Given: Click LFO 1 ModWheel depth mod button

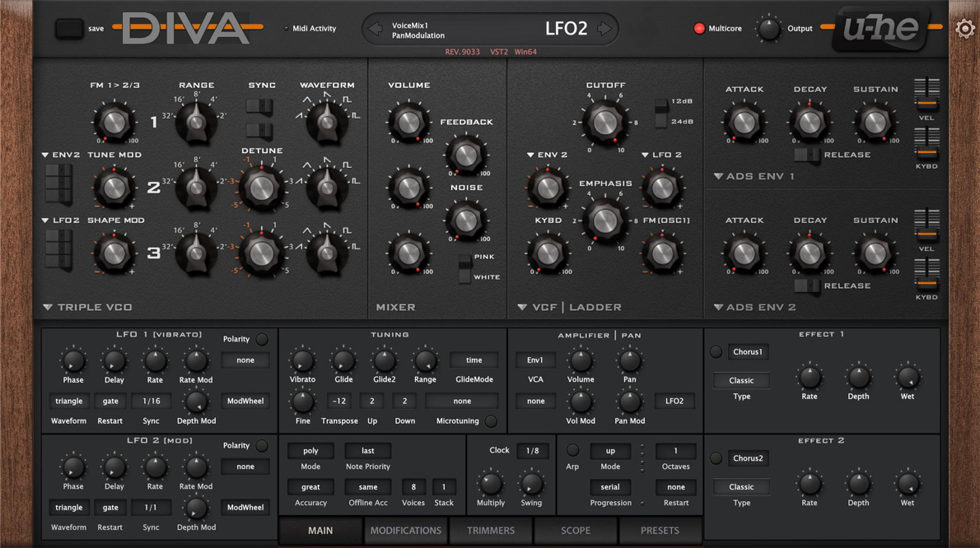Looking at the screenshot, I should point(245,402).
